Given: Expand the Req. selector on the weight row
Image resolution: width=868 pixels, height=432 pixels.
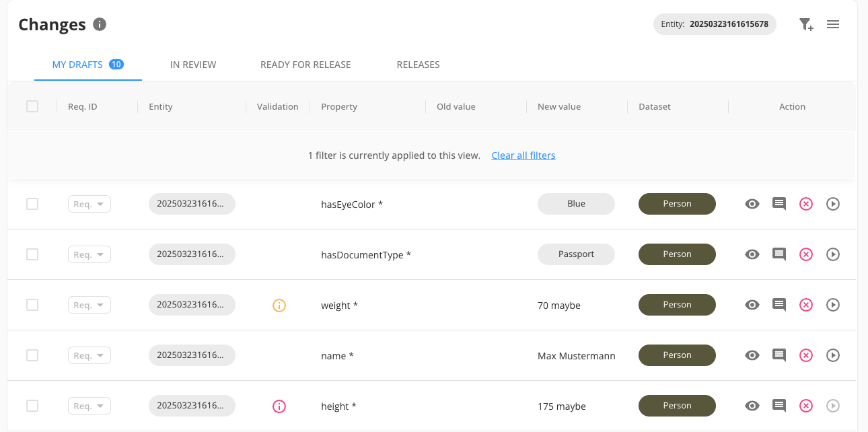Looking at the screenshot, I should tap(89, 305).
